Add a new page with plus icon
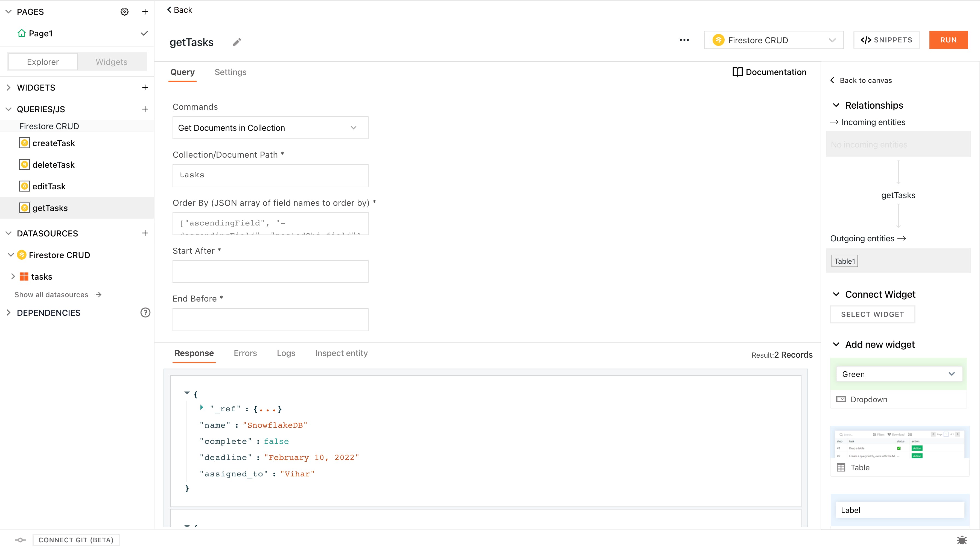Image resolution: width=980 pixels, height=550 pixels. tap(145, 12)
